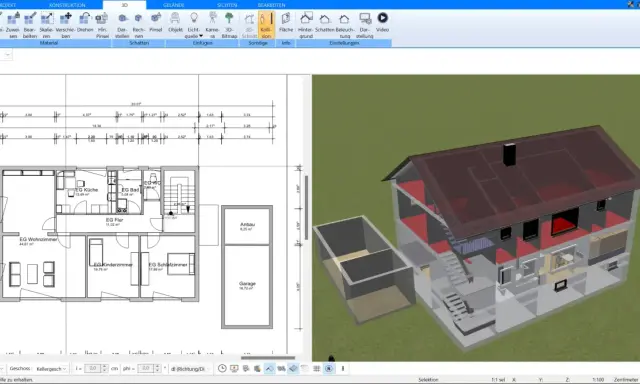Click the phi angle stepper arrows
This screenshot has width=640, height=384.
[158, 368]
